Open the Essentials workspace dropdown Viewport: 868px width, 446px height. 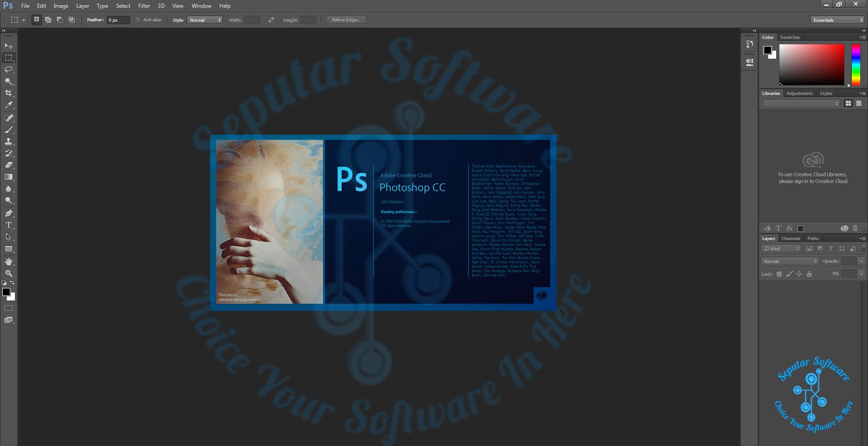pyautogui.click(x=838, y=20)
